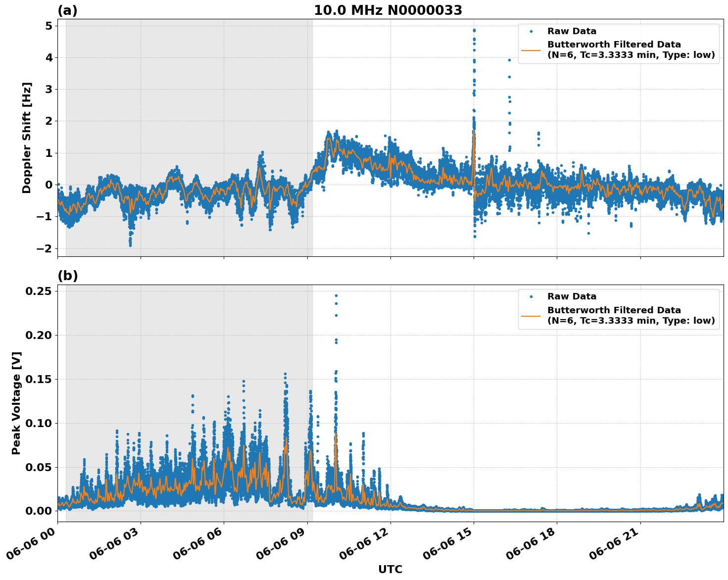
Task: Click the tallest Doppler spike near 06-06 15
Action: tap(474, 30)
